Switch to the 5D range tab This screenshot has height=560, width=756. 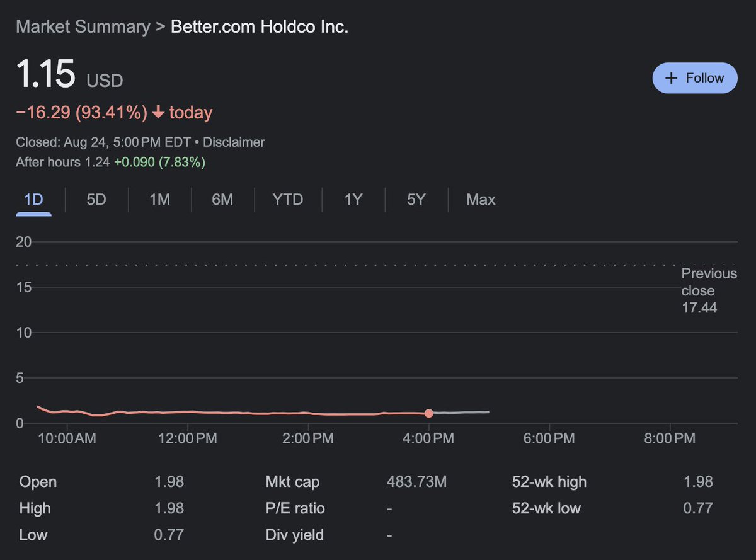point(96,200)
